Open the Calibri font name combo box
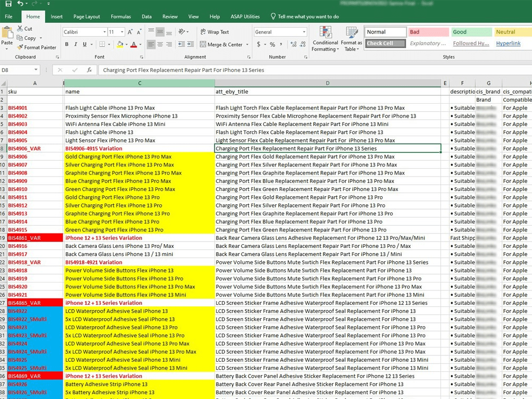Screen dimensions: 532x399 point(85,32)
